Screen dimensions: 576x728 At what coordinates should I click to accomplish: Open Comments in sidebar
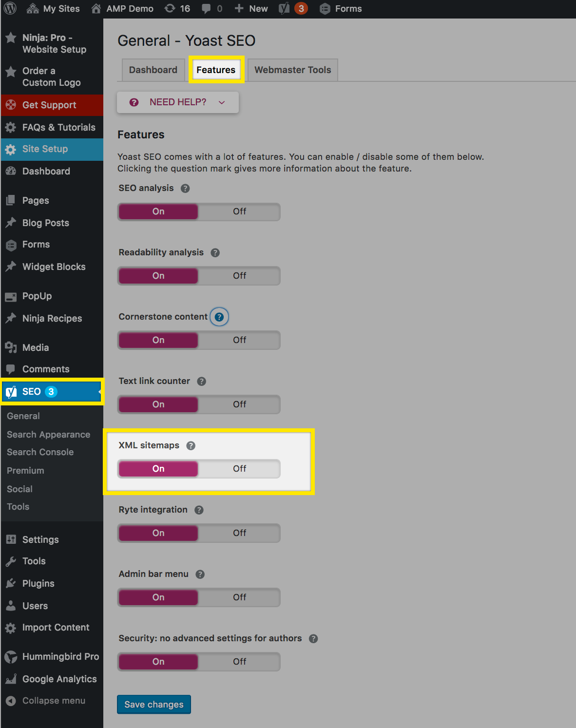click(52, 369)
